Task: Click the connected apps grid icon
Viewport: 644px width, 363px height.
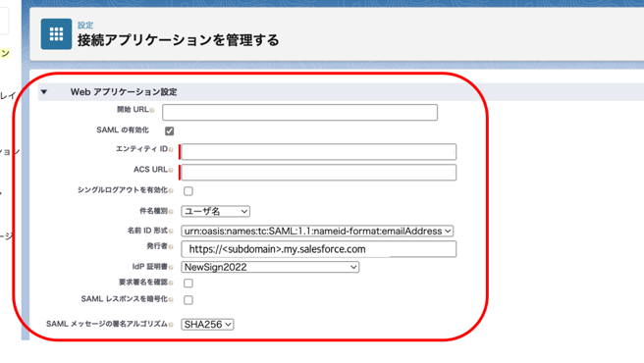Action: (56, 34)
